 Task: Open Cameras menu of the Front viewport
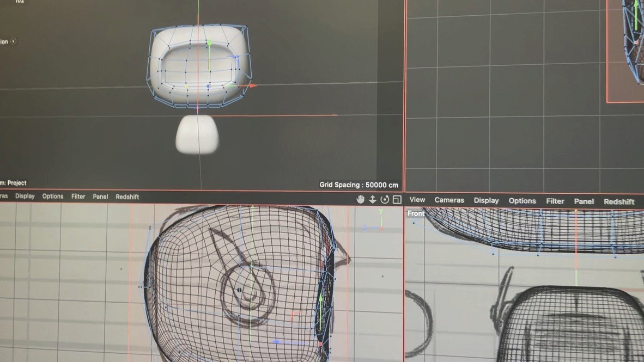[449, 200]
